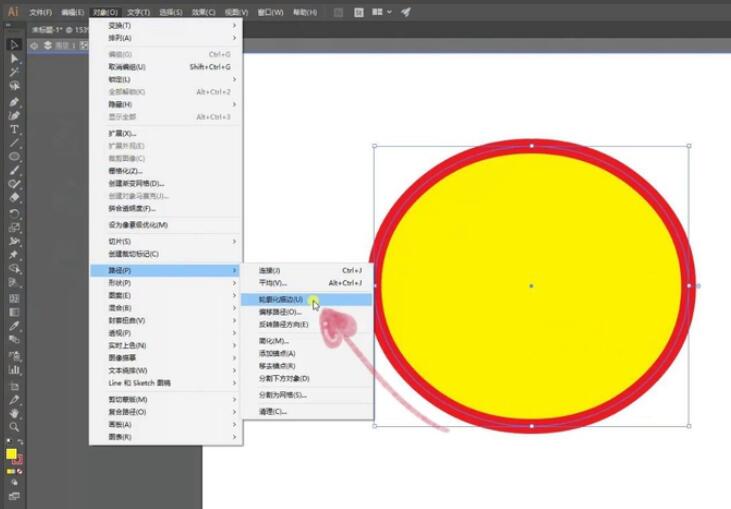The width and height of the screenshot is (731, 509).
Task: Open the Line 和 Sketch submenu
Action: 166,383
